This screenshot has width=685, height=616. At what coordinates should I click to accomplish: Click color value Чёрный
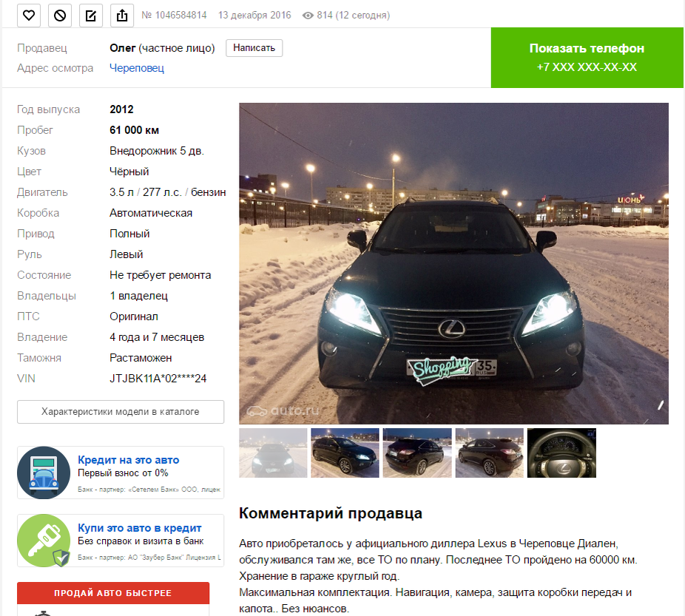point(129,171)
